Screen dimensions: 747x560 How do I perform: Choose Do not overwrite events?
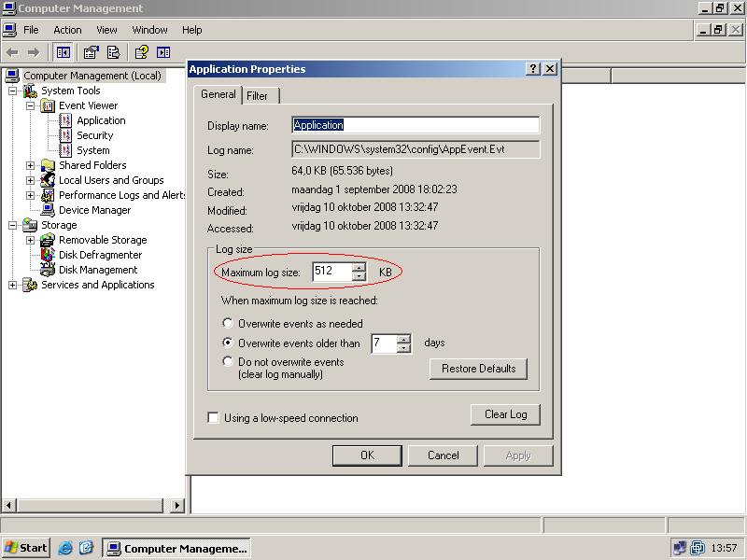pos(227,361)
